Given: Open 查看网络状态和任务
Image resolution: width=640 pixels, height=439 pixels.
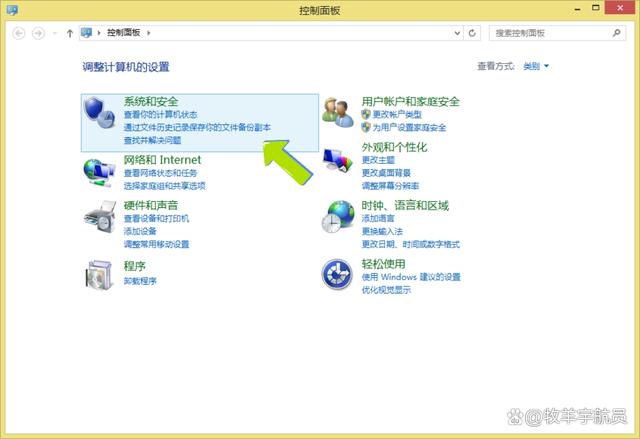Looking at the screenshot, I should (160, 173).
